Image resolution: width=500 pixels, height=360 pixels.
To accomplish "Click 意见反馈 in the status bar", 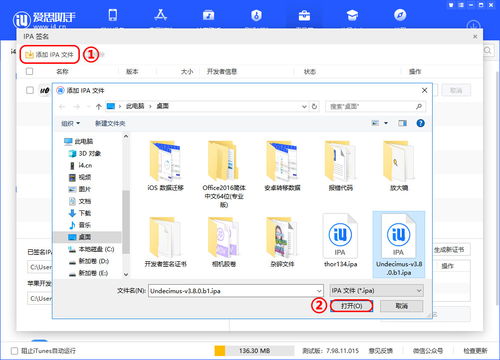I will tap(380, 351).
